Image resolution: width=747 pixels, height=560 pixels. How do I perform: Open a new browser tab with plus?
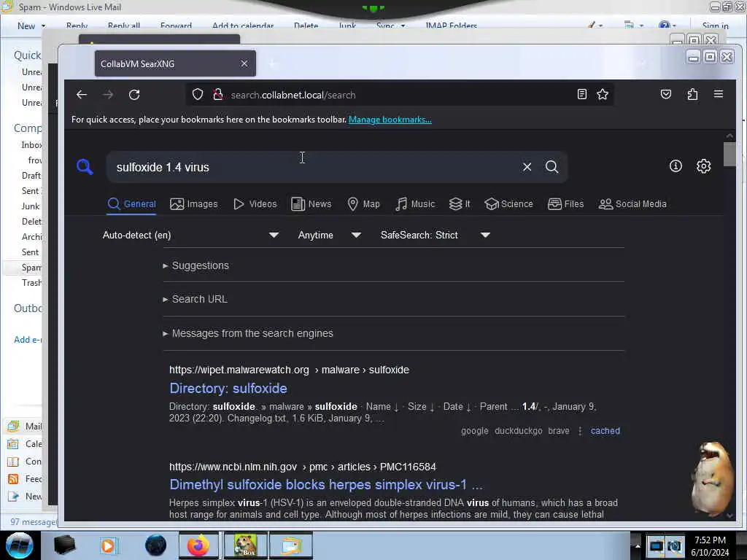[x=273, y=63]
